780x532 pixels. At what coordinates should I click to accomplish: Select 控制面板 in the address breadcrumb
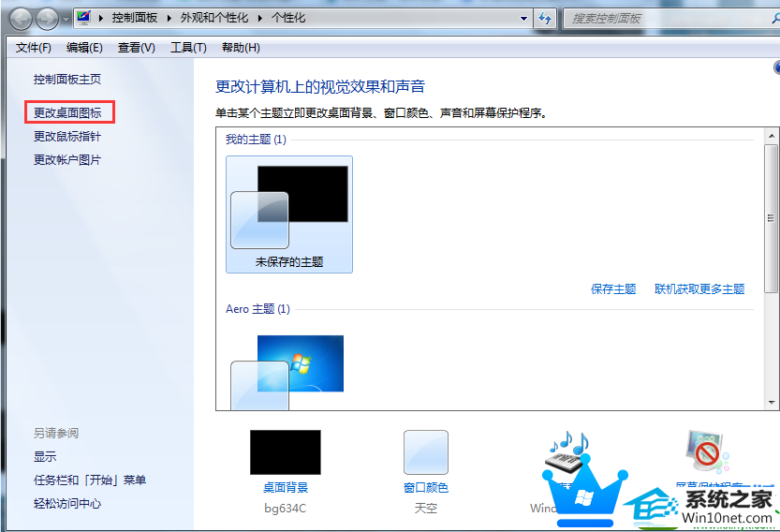coord(134,19)
